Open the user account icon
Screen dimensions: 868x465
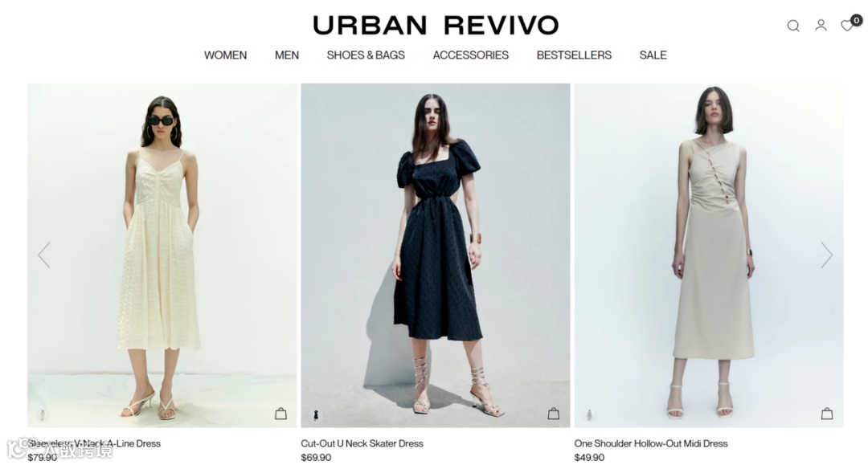click(x=821, y=26)
